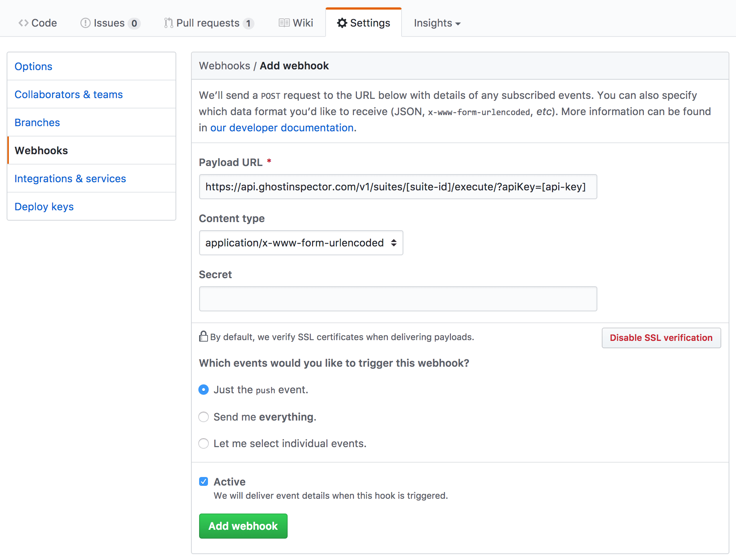Open the Wiki via its book icon
736x560 pixels.
click(x=284, y=23)
